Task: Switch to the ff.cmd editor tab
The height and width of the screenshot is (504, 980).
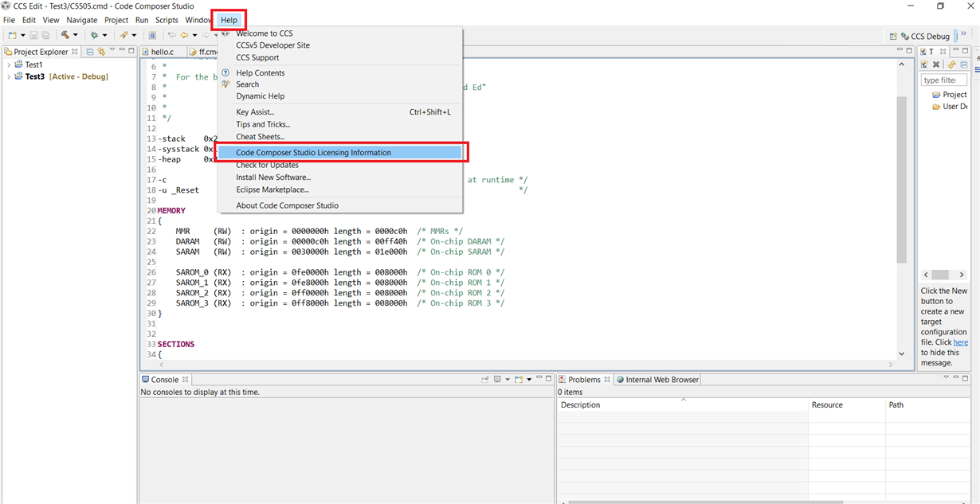Action: pyautogui.click(x=203, y=52)
